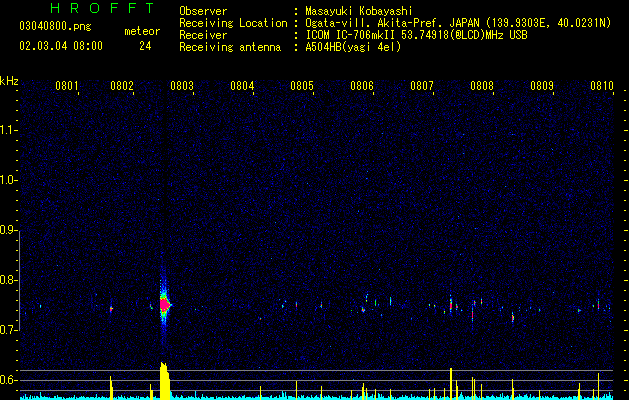Click the gray frequency range bracket on left axis

(x=20, y=280)
